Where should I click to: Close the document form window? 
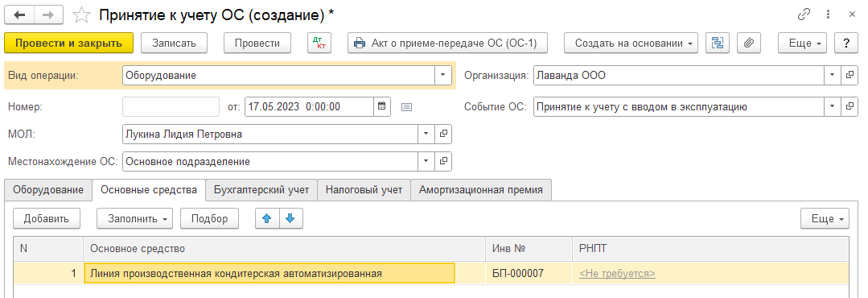pyautogui.click(x=852, y=15)
